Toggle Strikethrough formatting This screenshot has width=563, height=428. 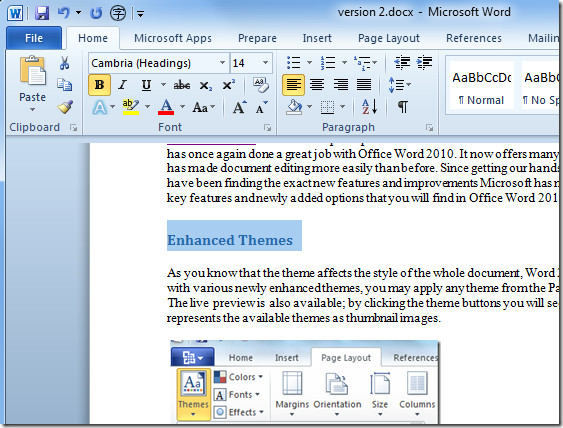click(182, 85)
